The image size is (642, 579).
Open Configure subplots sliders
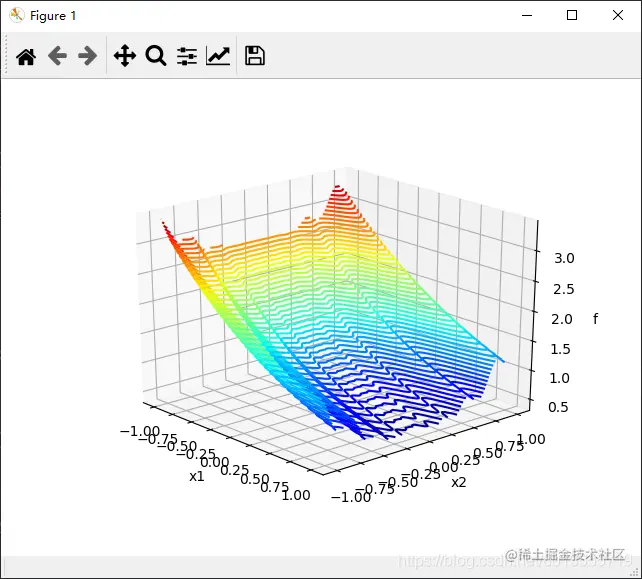[x=187, y=56]
